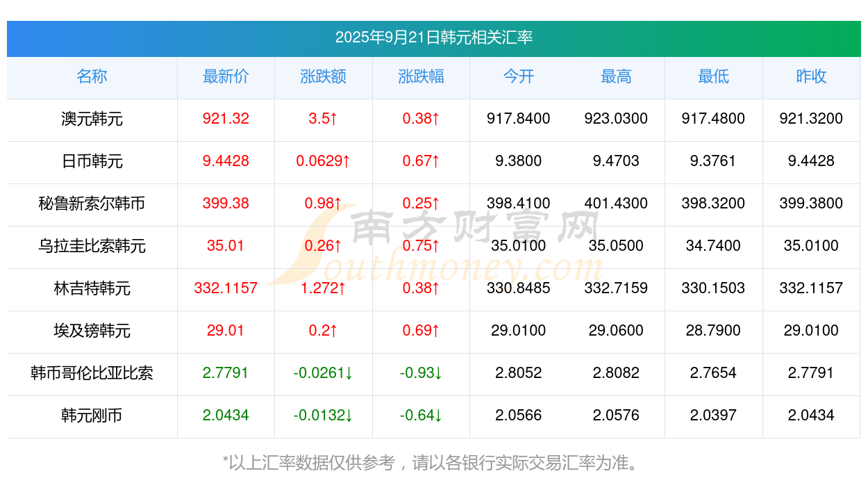Click change percent 0.67↑

(x=422, y=161)
